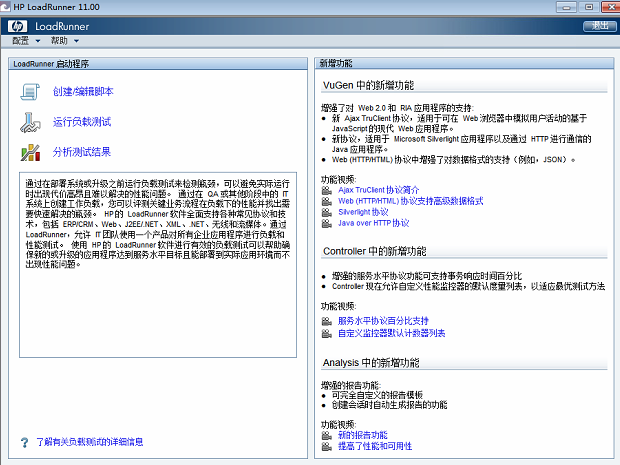Open 运行负载测试 link
Image resolution: width=620 pixels, height=465 pixels.
pos(82,122)
